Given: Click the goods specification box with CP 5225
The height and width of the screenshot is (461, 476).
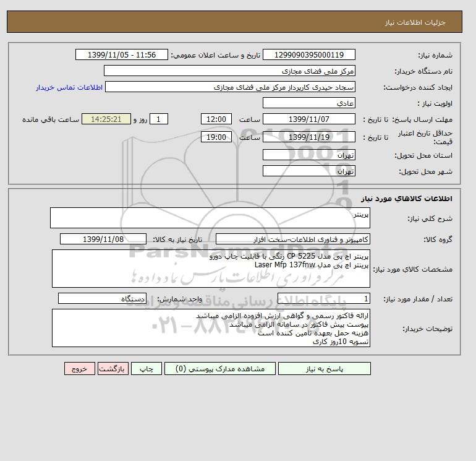Looking at the screenshot, I should point(211,269).
